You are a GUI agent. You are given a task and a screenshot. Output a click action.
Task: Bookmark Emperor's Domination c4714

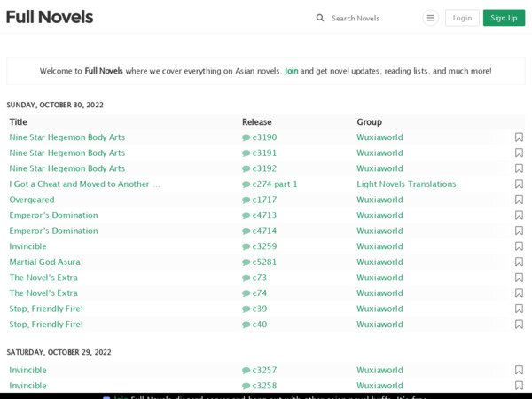point(519,231)
